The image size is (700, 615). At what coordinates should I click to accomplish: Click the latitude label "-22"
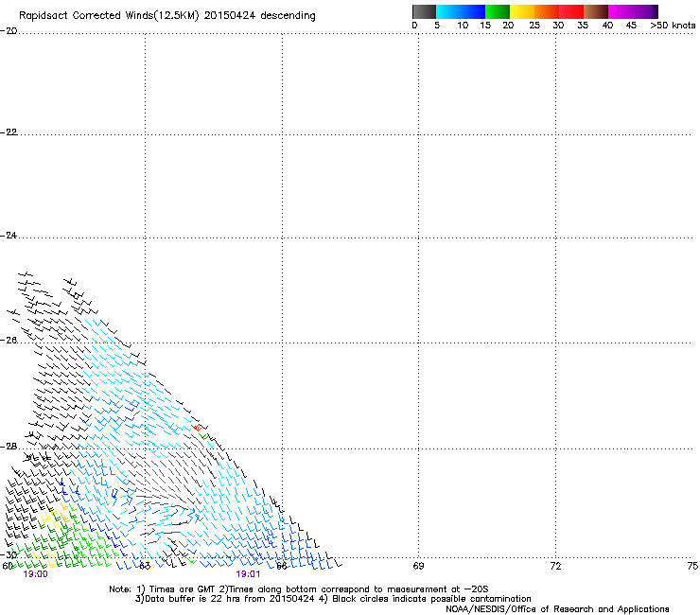click(x=9, y=132)
